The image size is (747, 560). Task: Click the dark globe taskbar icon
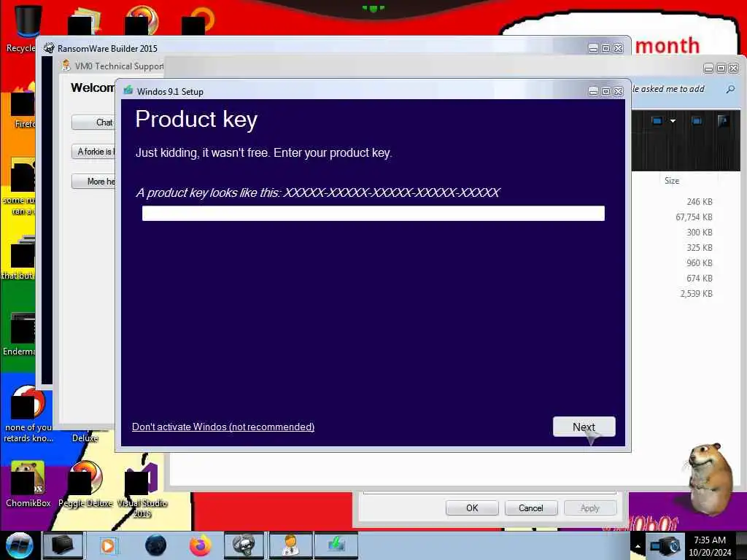click(155, 545)
